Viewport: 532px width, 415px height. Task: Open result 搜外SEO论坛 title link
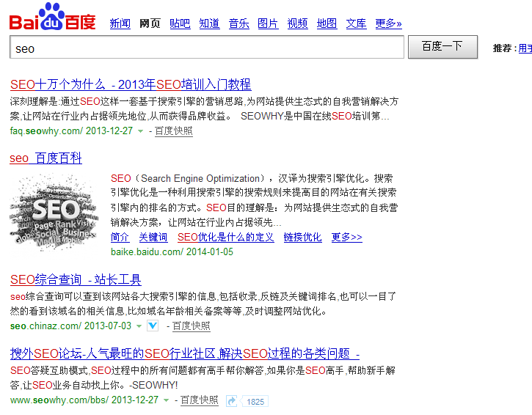(x=185, y=353)
